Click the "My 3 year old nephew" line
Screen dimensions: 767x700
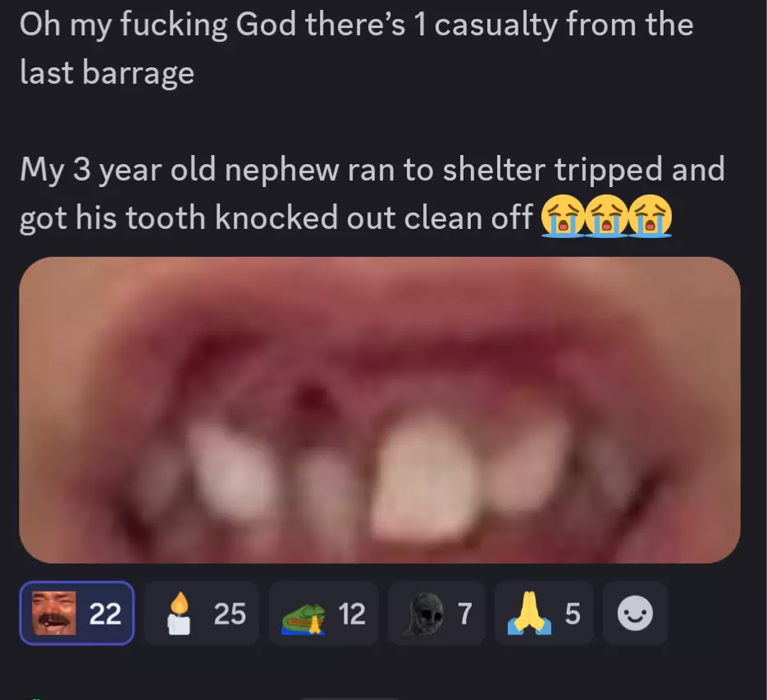point(372,169)
